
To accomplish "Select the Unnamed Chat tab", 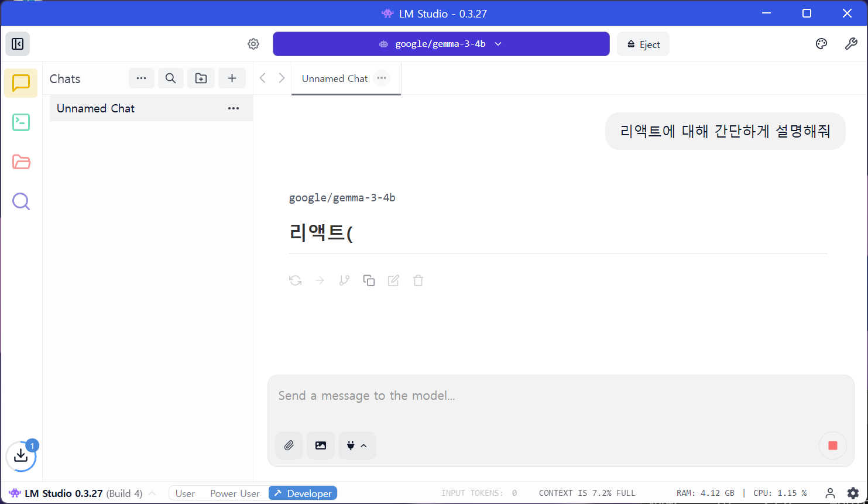I will tap(335, 78).
